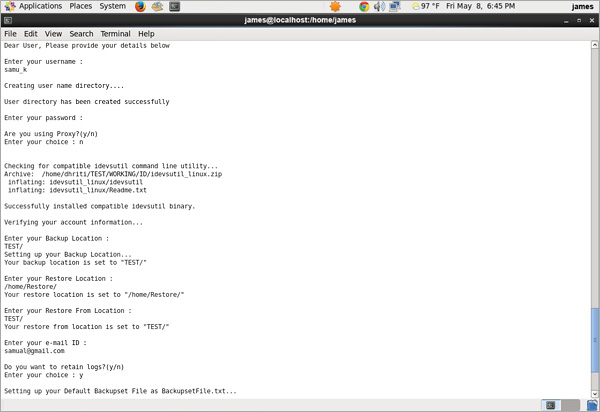Open the james user menu
This screenshot has width=600, height=412.
[582, 7]
